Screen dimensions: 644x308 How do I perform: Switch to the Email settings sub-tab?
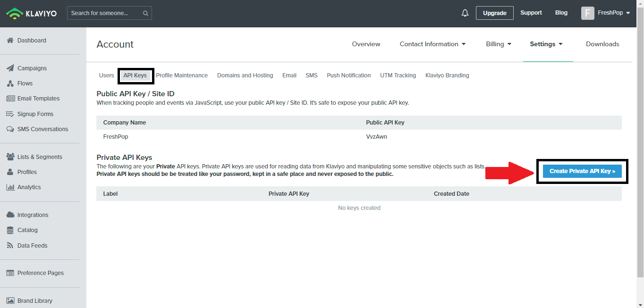289,75
